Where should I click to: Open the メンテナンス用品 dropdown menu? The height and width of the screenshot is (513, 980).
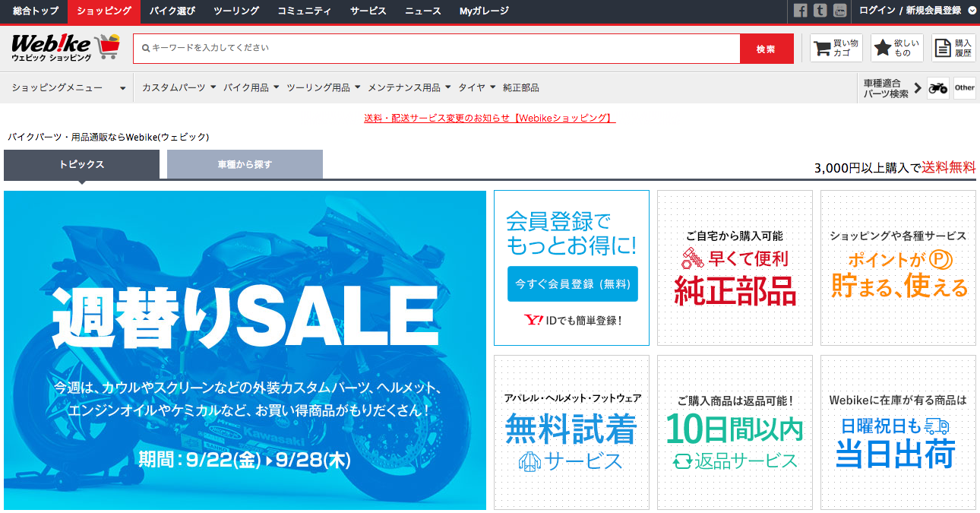click(409, 88)
